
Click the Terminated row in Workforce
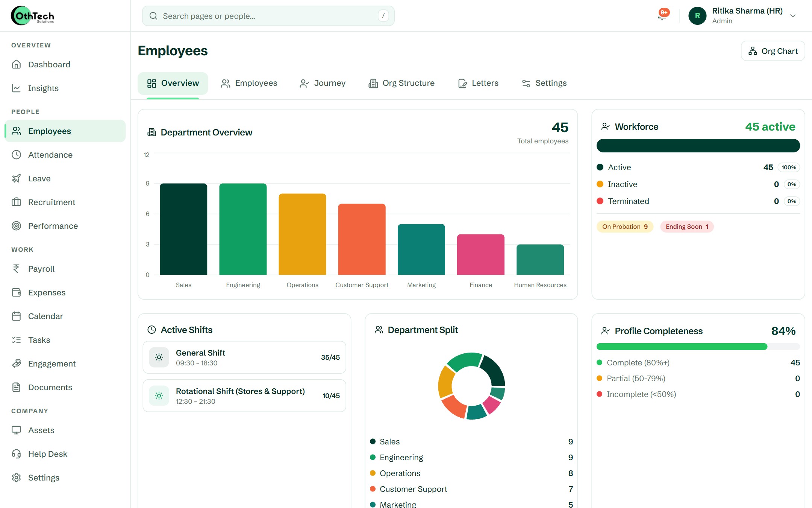(x=698, y=201)
